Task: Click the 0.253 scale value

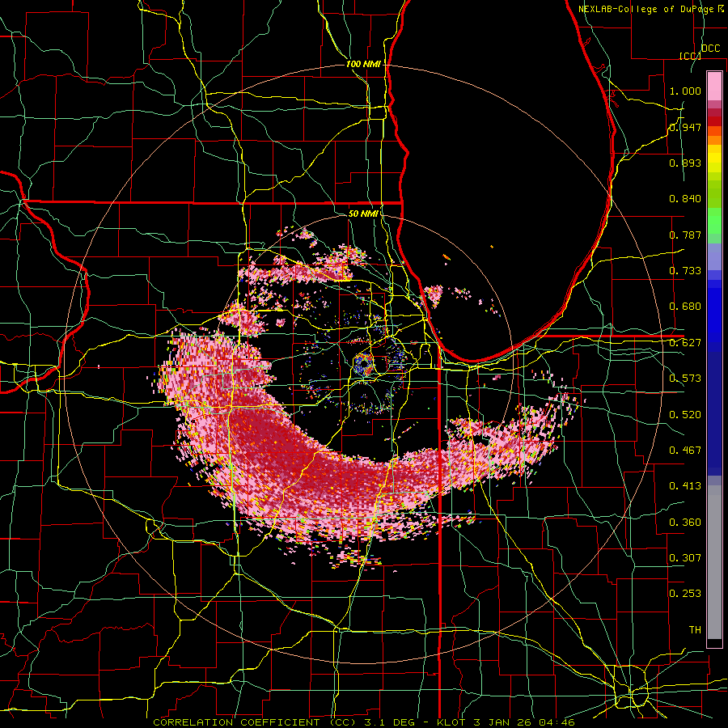Action: point(685,594)
